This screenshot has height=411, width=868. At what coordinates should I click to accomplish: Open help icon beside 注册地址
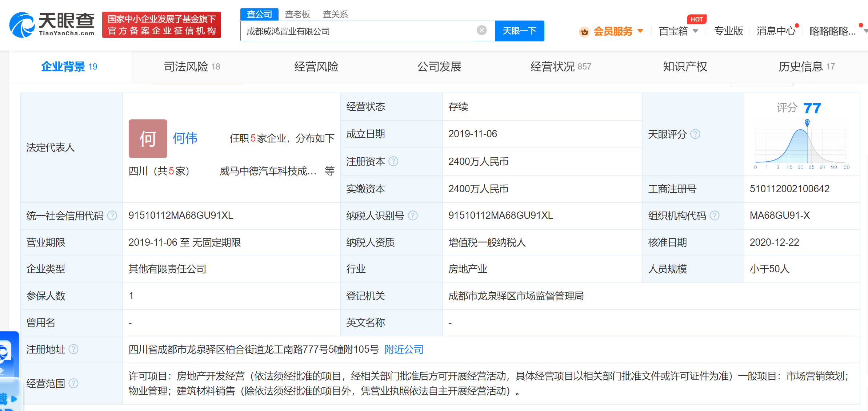coord(73,349)
